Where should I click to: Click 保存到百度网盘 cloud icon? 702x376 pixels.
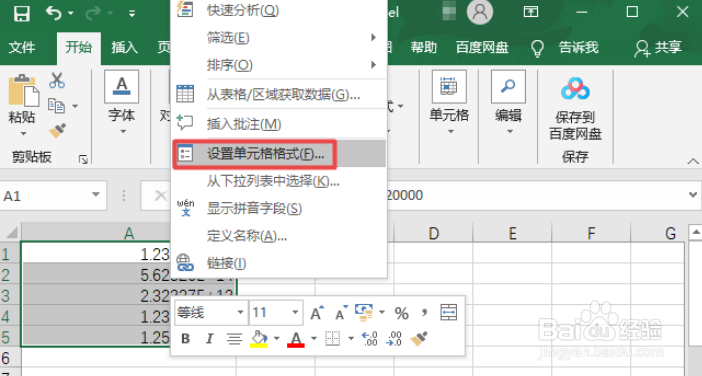click(x=575, y=89)
